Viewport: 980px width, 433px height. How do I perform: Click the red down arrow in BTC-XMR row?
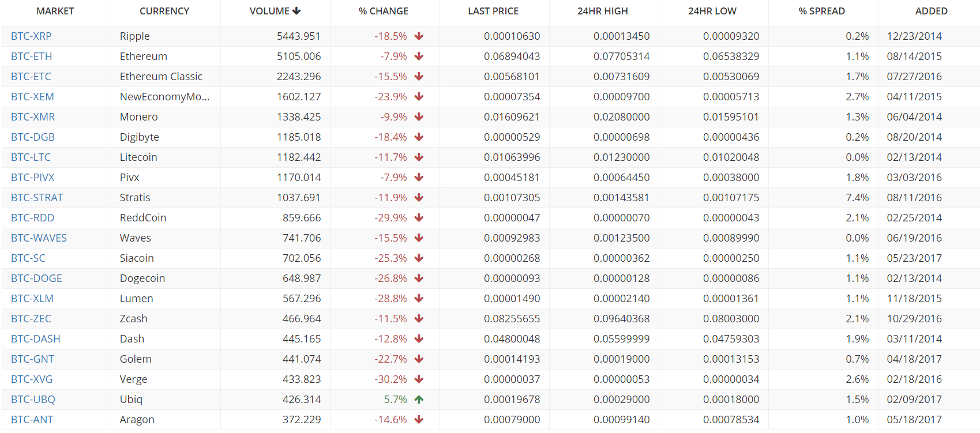coord(419,117)
